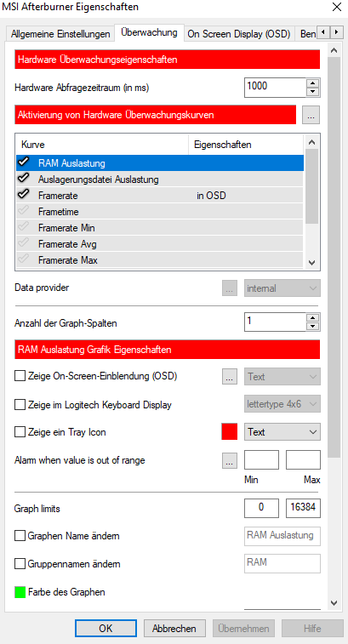Increase Anzahl der Graph-Spalten value
The width and height of the screenshot is (348, 644).
click(x=313, y=318)
